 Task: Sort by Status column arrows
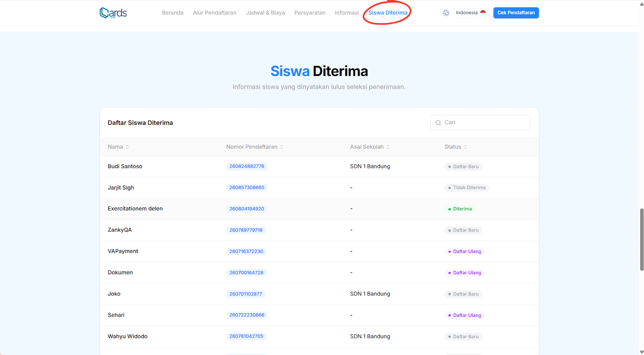(x=465, y=147)
